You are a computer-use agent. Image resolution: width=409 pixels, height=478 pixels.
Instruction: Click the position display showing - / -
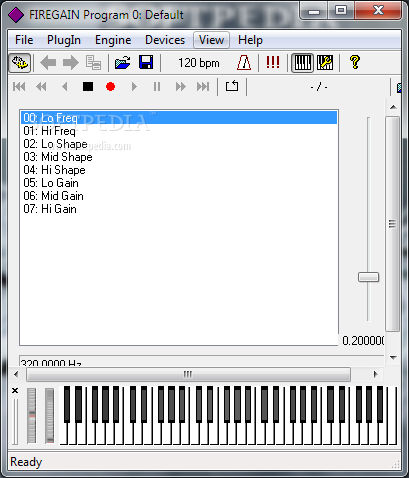(x=319, y=87)
